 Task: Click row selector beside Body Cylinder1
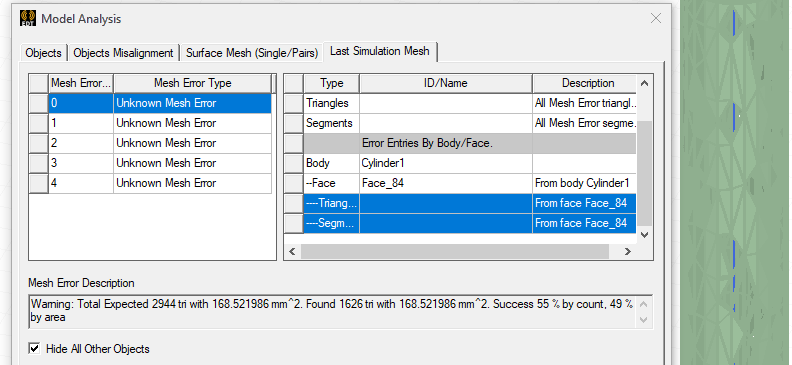pos(294,163)
